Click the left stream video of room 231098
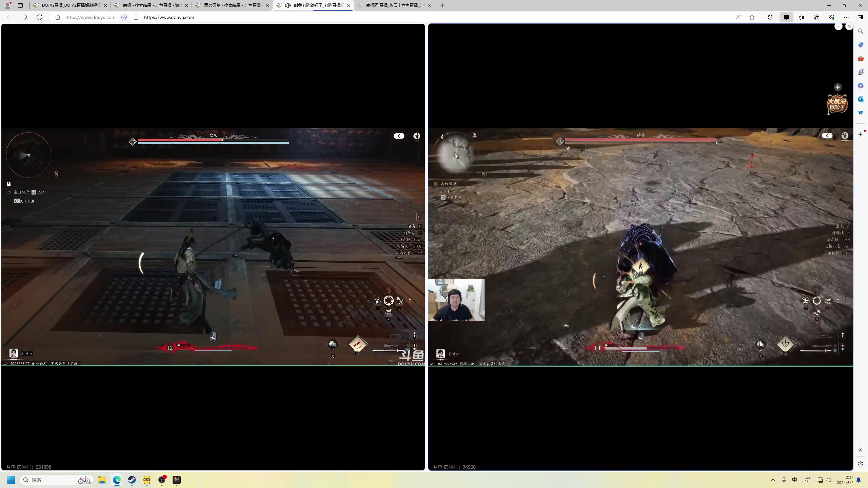Viewport: 868px width, 488px height. point(213,247)
